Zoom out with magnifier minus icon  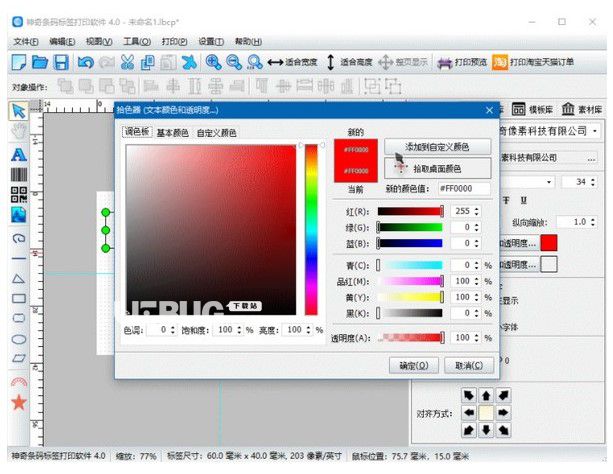tap(234, 62)
